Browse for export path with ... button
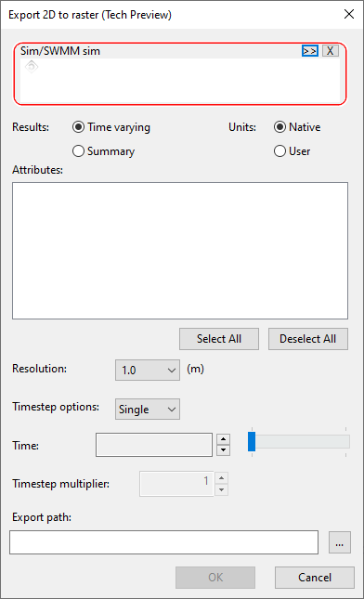Viewport: 364px width, 599px height. coord(340,542)
